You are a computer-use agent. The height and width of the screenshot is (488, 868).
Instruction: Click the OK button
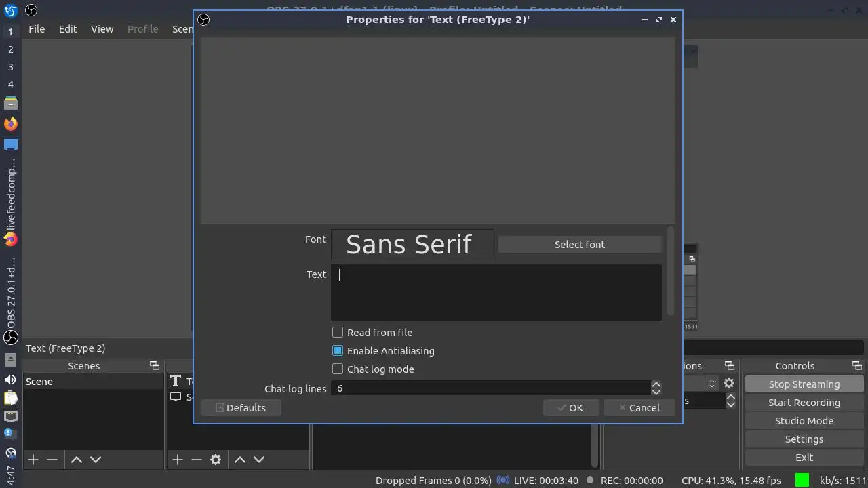pos(571,407)
